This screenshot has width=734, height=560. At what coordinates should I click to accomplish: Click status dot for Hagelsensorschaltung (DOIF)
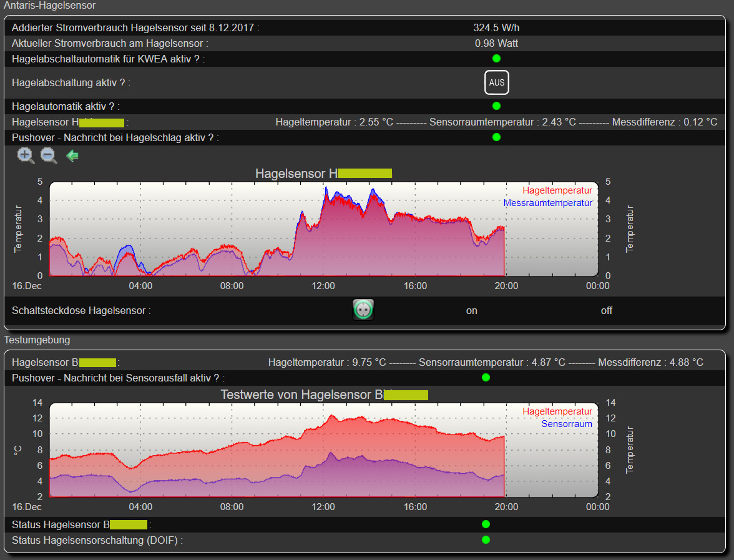click(486, 539)
